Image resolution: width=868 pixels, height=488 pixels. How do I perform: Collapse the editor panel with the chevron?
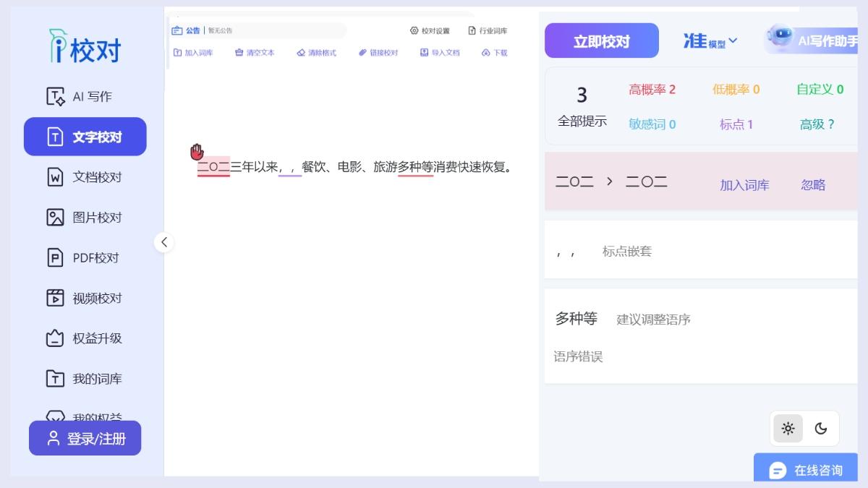[164, 243]
